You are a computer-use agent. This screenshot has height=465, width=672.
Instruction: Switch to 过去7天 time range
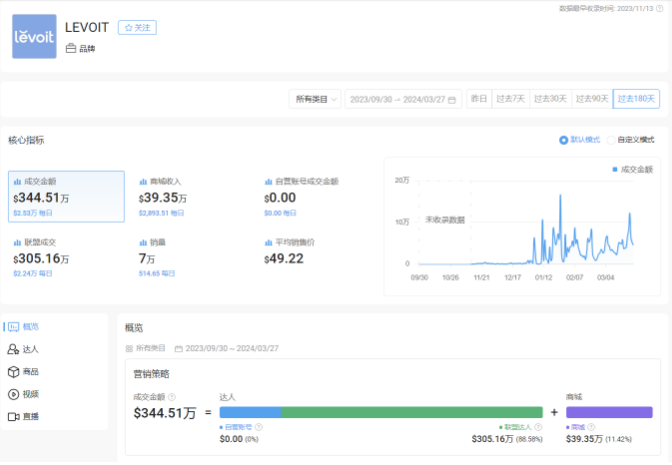[510, 99]
